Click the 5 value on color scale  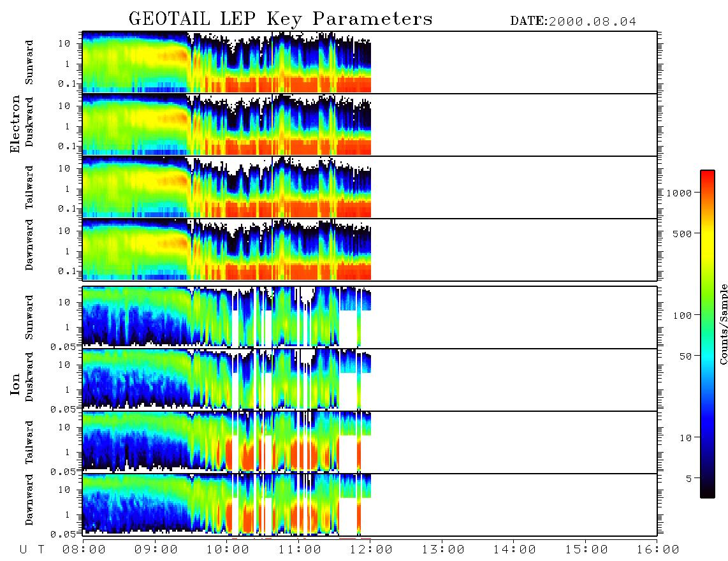tap(688, 479)
